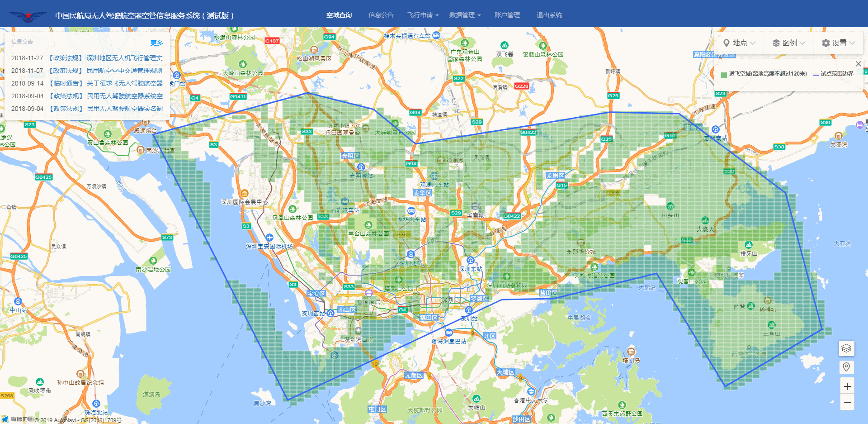
Task: Click 更多 to see more announcements
Action: click(x=156, y=43)
